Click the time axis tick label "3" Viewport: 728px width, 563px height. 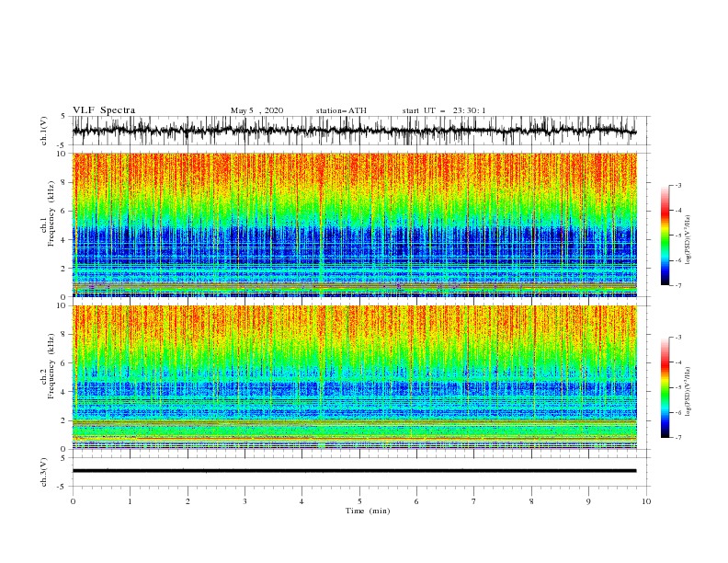245,501
